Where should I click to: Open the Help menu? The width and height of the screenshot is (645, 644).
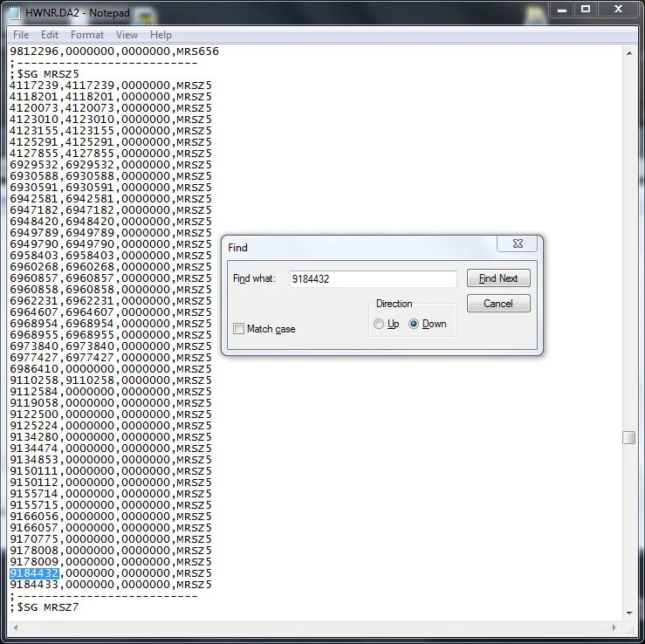click(x=161, y=35)
